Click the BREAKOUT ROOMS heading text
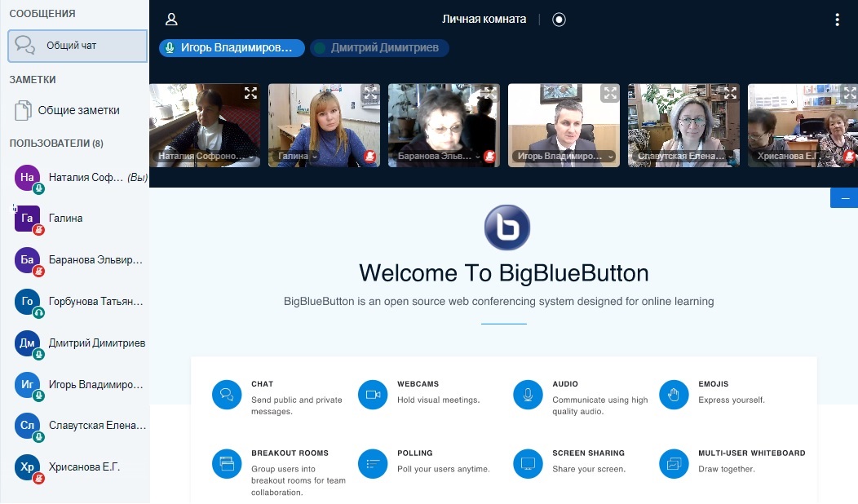 point(290,453)
